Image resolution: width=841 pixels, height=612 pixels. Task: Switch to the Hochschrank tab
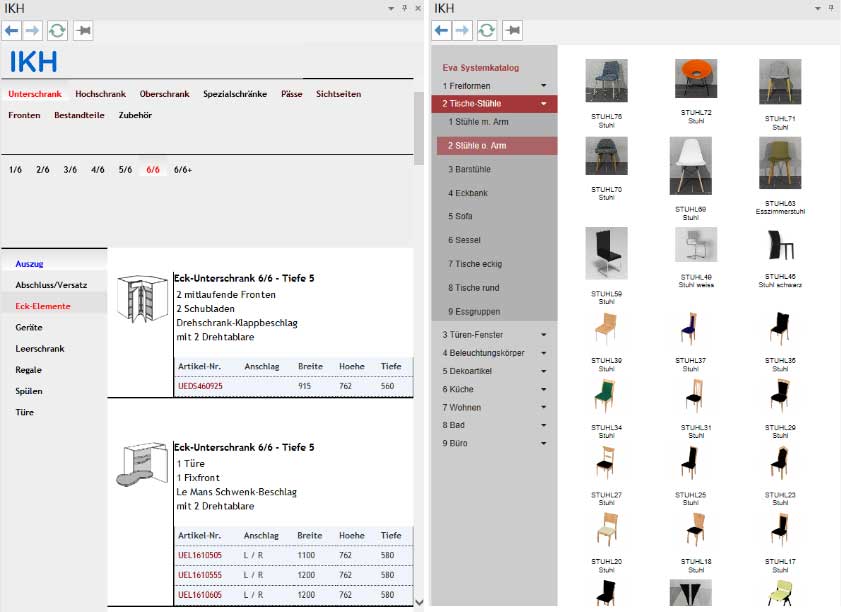(100, 94)
